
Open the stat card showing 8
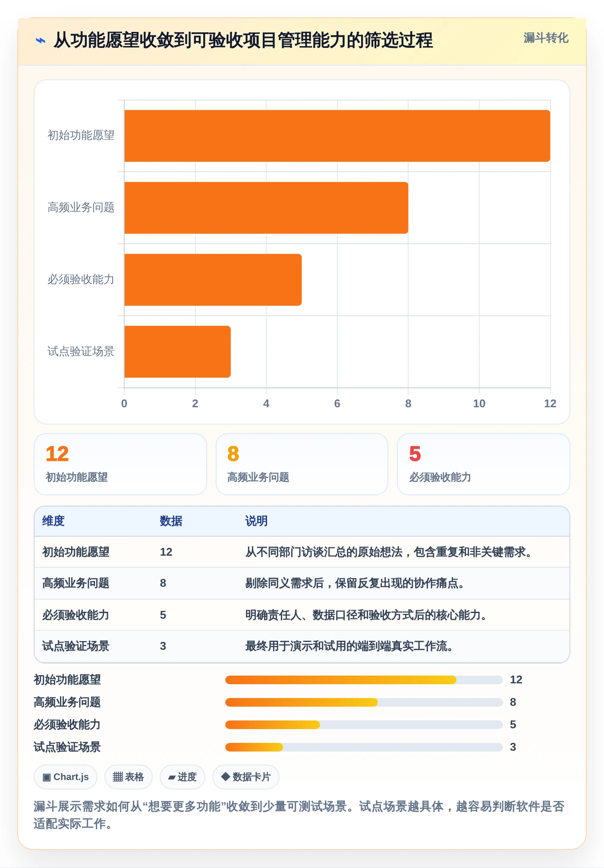point(302,464)
